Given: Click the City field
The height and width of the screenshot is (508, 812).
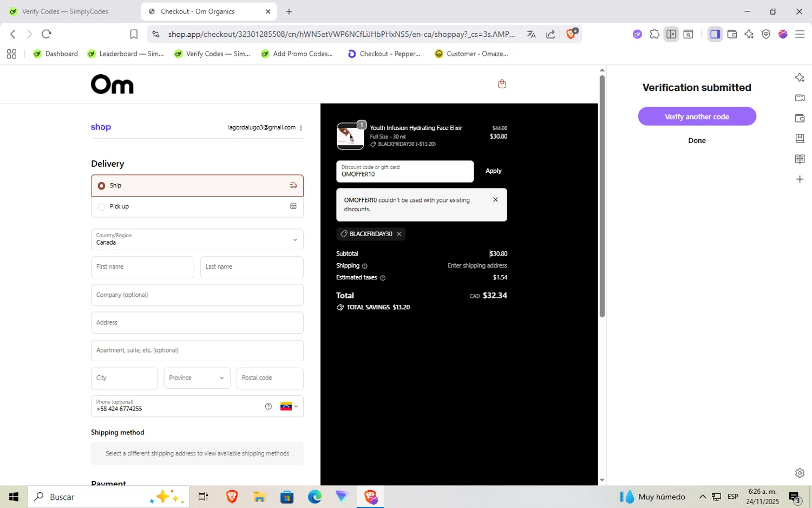Looking at the screenshot, I should coord(125,378).
